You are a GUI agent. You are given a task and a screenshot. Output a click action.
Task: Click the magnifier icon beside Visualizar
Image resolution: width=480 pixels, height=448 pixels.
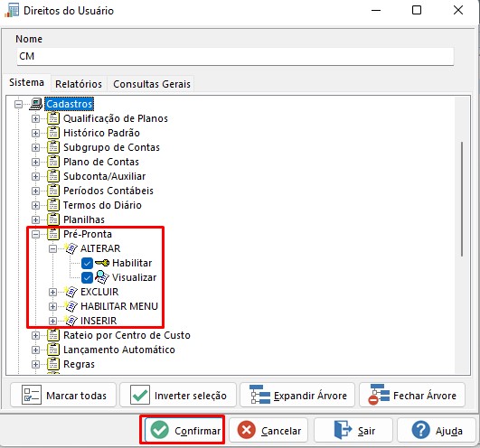pos(102,277)
